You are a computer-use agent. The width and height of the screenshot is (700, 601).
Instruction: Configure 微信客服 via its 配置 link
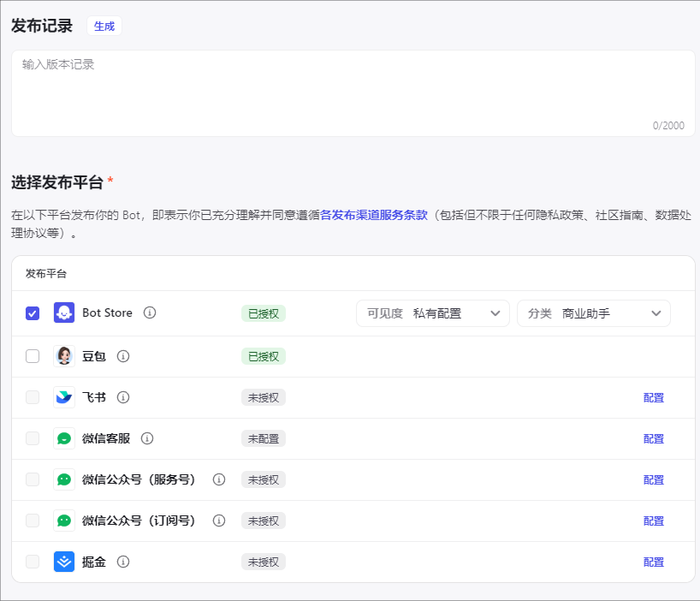point(654,438)
